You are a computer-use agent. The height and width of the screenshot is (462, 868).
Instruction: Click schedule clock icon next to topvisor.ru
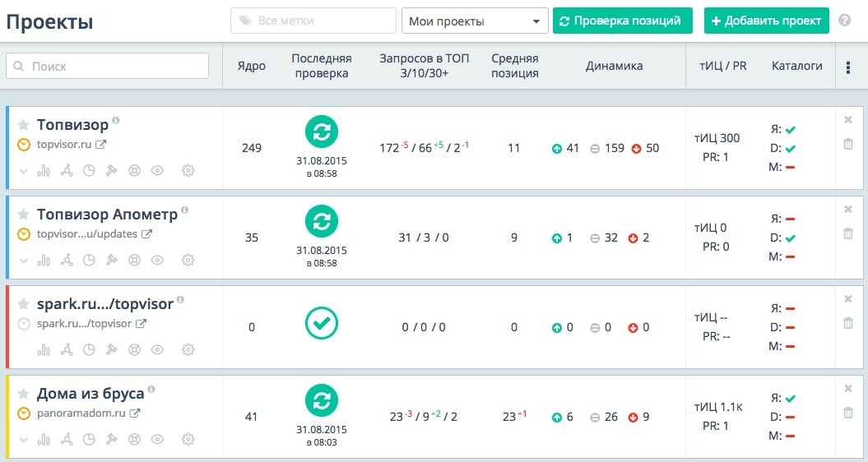[x=24, y=145]
